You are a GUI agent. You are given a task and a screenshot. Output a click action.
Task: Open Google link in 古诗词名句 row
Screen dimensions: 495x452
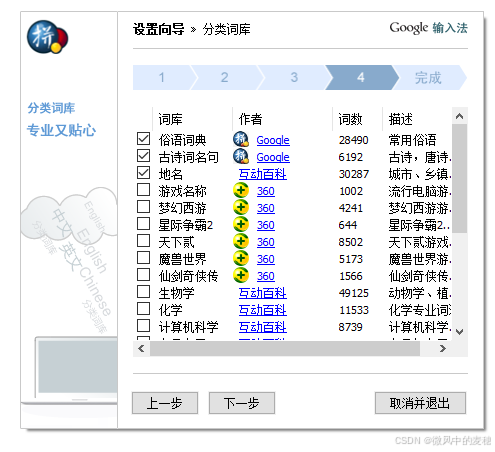coord(273,157)
